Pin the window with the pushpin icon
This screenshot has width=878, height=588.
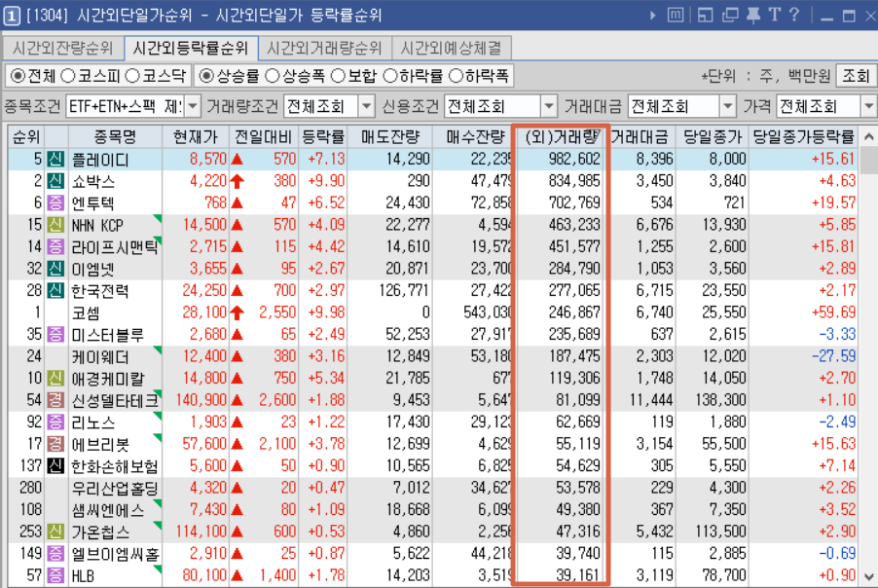point(753,16)
